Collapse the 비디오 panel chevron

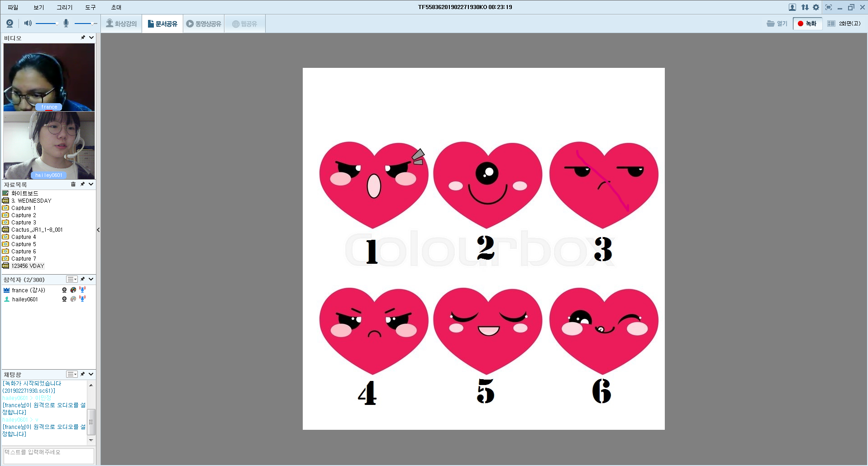click(91, 38)
